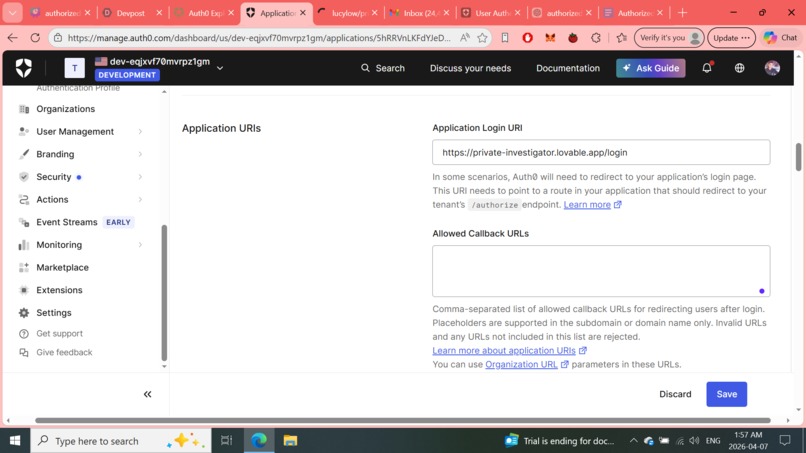Image resolution: width=806 pixels, height=453 pixels.
Task: Open Learn more about application URIs
Action: click(509, 351)
